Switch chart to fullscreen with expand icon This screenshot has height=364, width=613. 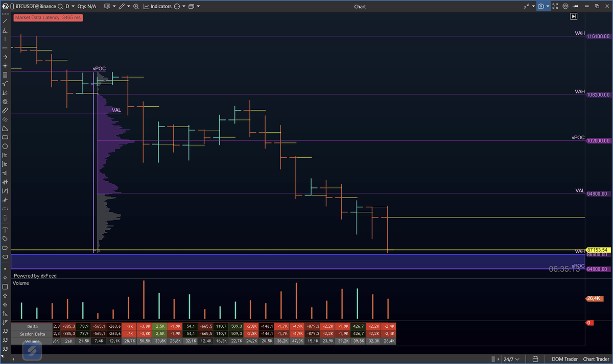555,7
